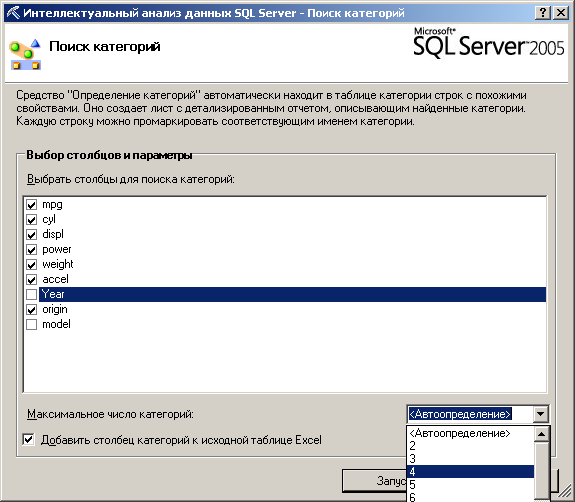Open the maximum categories dropdown arrow
Image resolution: width=575 pixels, height=502 pixels.
(x=540, y=414)
